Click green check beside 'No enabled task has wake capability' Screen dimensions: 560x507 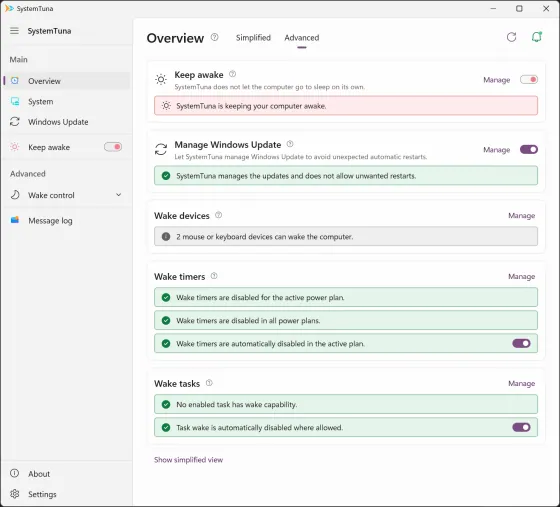click(166, 405)
